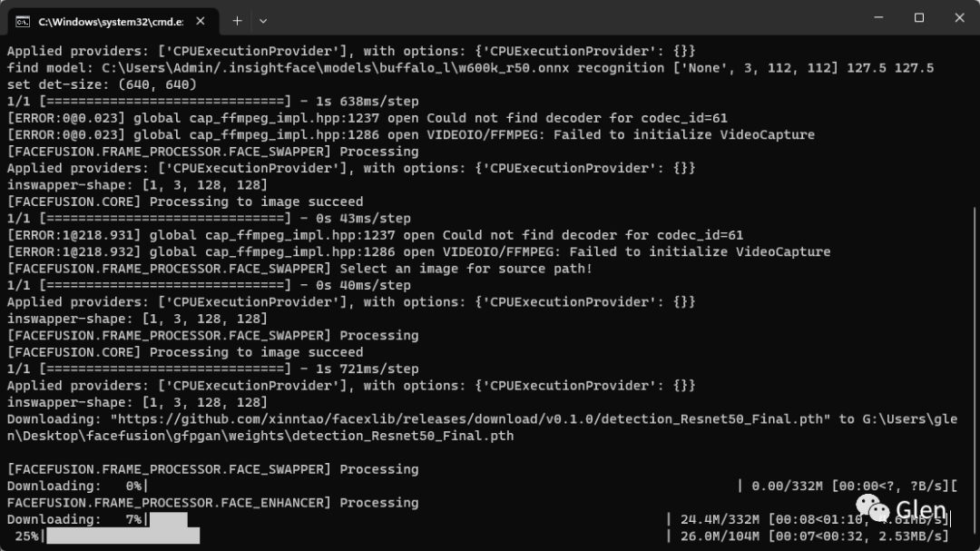Click the WeChat watermark icon
This screenshot has height=551, width=980.
pos(873,507)
